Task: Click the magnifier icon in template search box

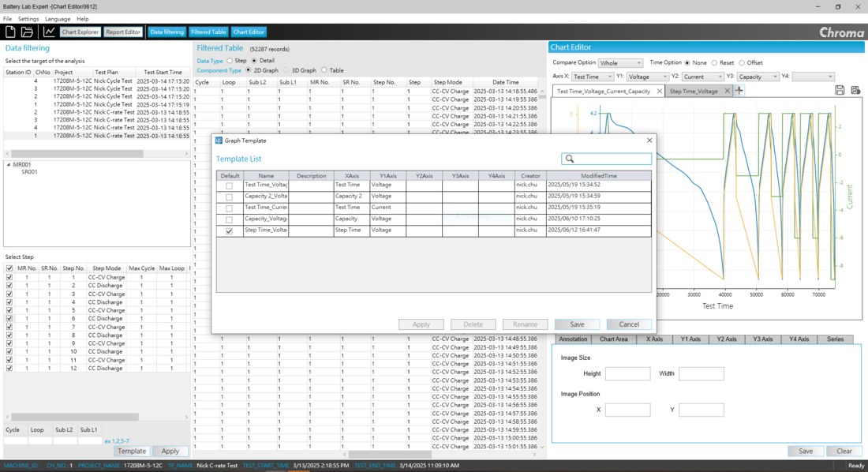Action: (x=570, y=159)
